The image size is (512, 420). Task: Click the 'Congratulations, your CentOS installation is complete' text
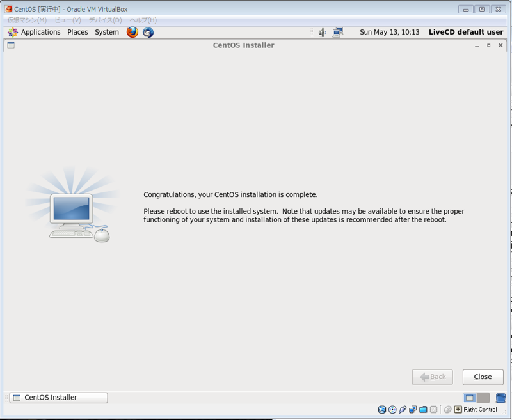[230, 195]
